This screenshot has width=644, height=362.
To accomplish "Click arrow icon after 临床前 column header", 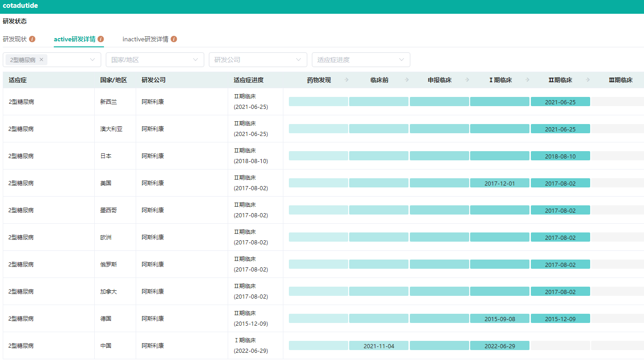I will point(407,80).
